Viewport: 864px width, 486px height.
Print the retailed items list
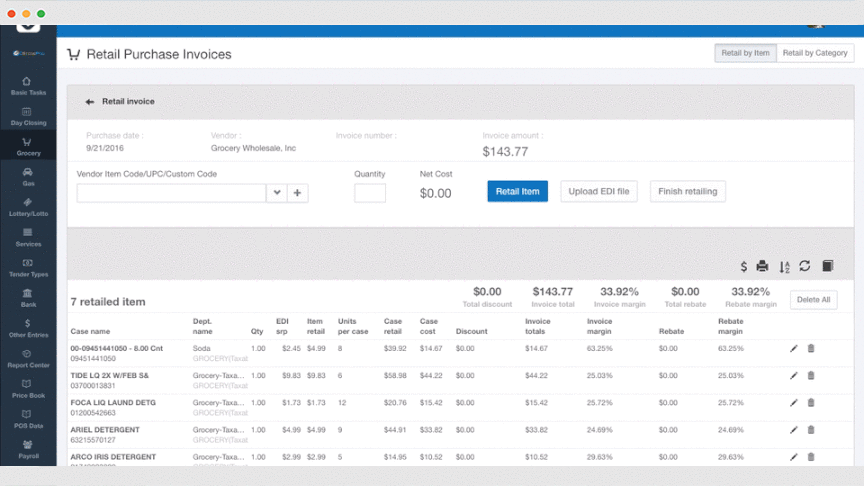point(762,267)
